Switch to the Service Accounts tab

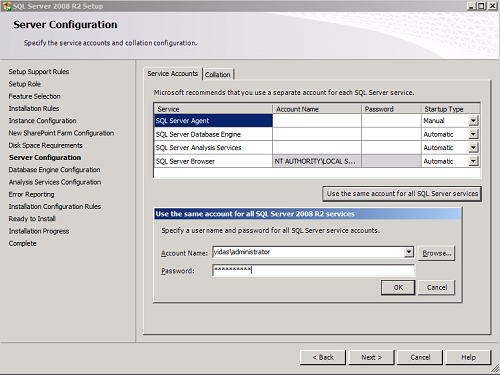(x=173, y=74)
